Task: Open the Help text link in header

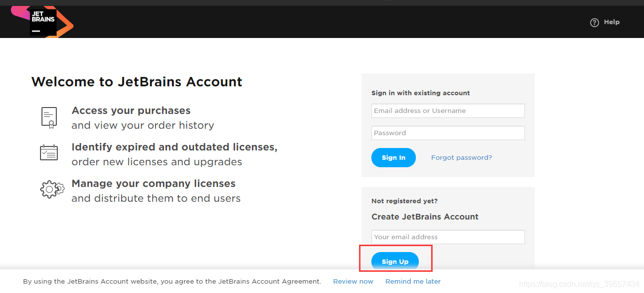Action: click(611, 22)
